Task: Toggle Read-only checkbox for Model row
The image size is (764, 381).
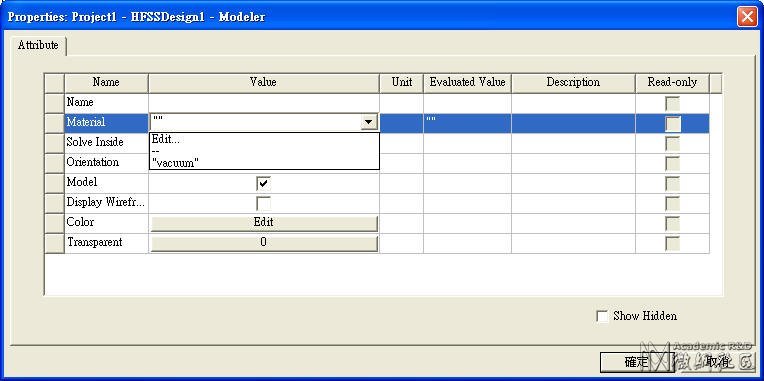Action: 673,183
